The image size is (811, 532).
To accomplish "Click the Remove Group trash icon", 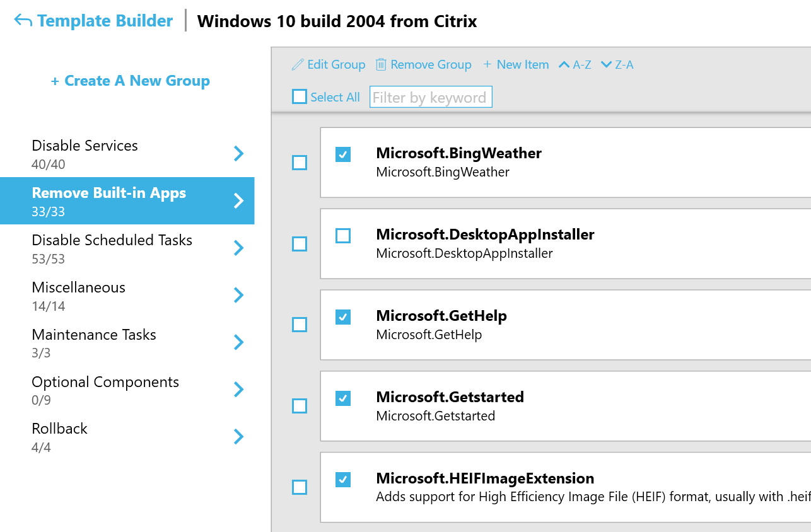I will 381,64.
